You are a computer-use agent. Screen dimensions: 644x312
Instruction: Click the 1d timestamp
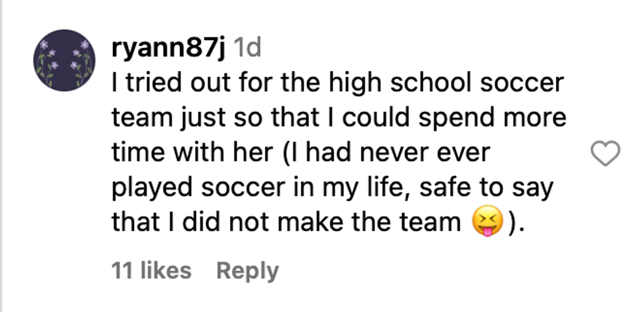coord(248,48)
